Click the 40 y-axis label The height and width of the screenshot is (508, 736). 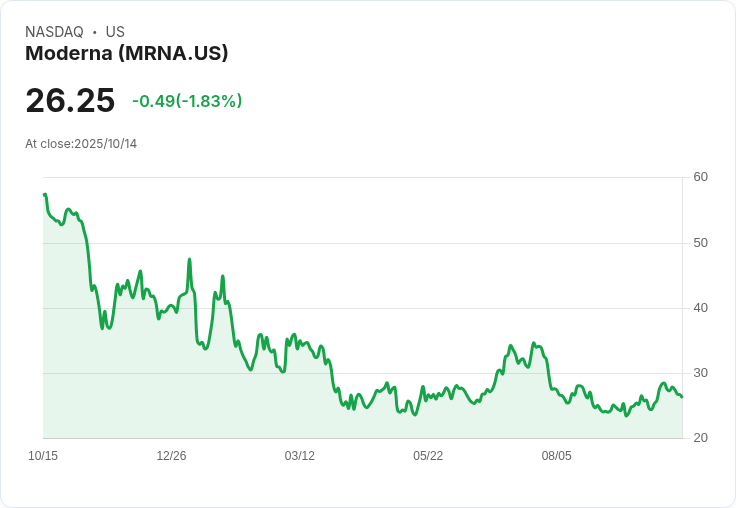tap(700, 308)
